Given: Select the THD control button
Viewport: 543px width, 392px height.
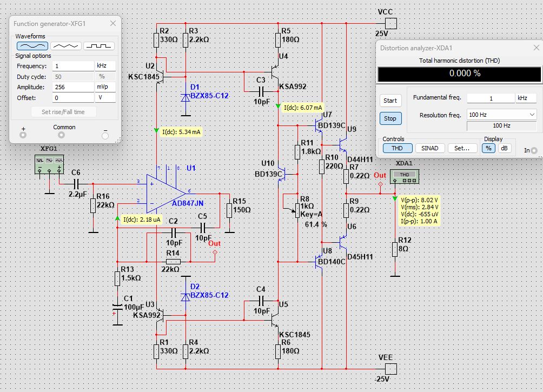Looking at the screenshot, I should click(x=397, y=148).
